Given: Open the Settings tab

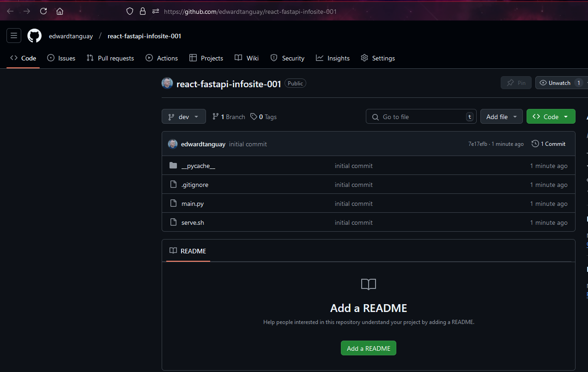Looking at the screenshot, I should [378, 58].
